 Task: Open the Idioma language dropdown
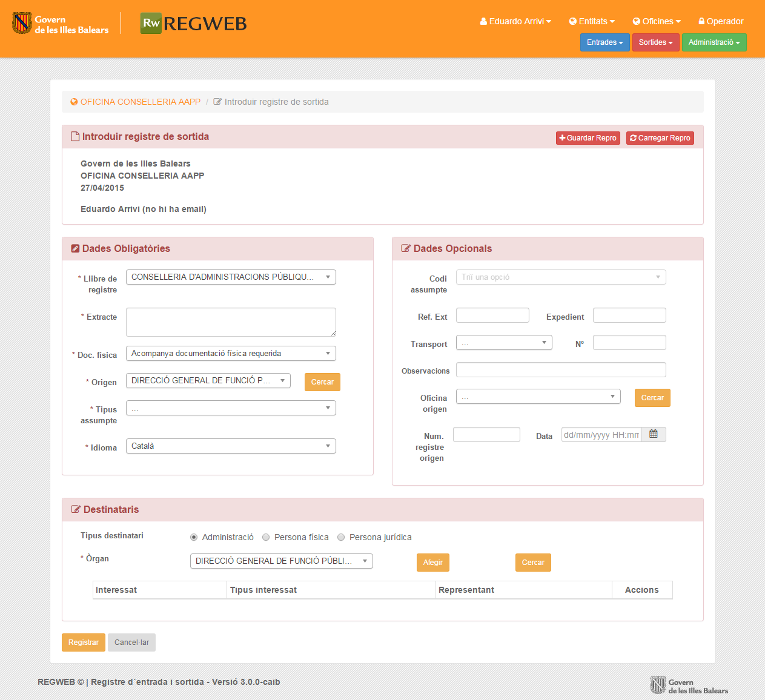click(231, 446)
